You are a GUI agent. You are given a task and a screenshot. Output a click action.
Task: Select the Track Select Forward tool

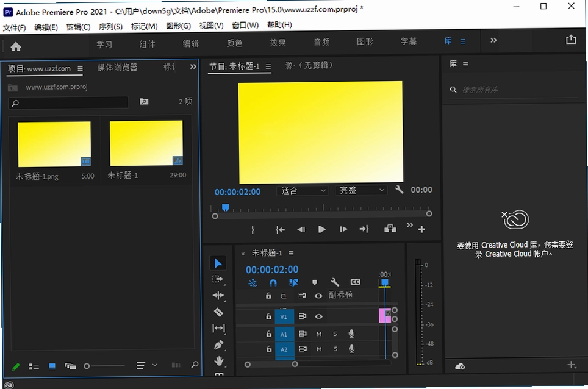(x=218, y=279)
